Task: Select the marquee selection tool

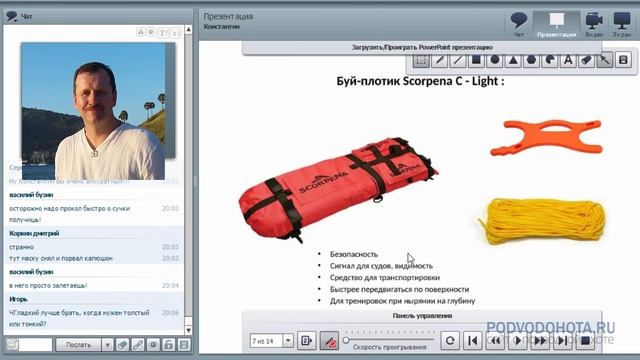Action: (421, 60)
